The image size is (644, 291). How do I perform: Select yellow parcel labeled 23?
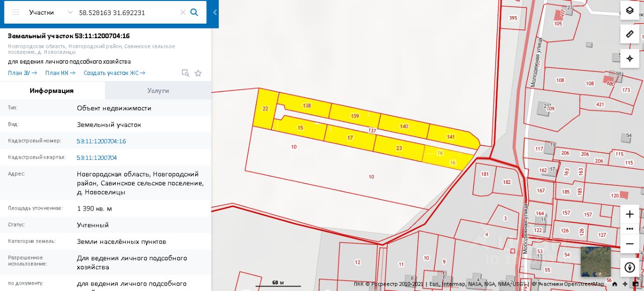pos(399,148)
